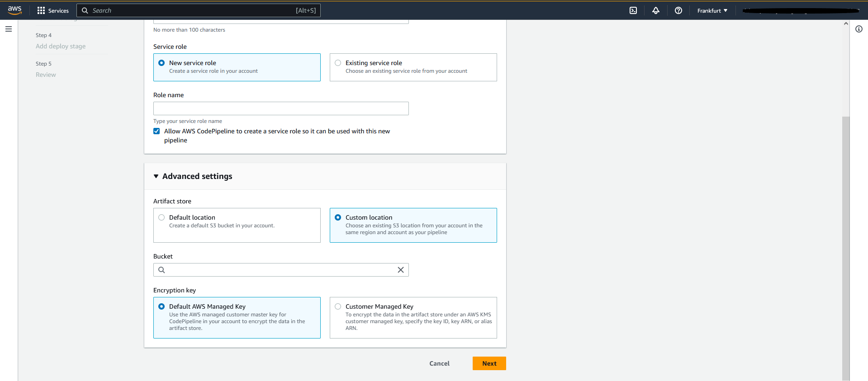Open the Services grid menu
868x381 pixels.
(53, 10)
